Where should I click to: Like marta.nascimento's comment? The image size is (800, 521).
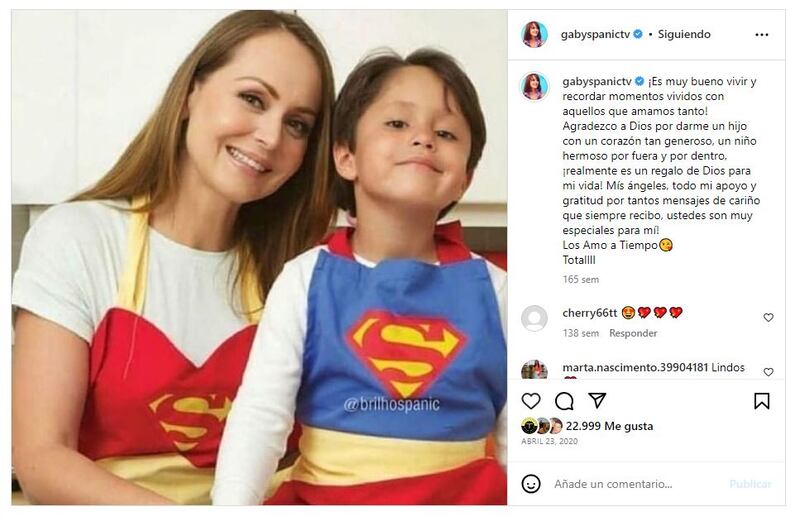point(768,372)
